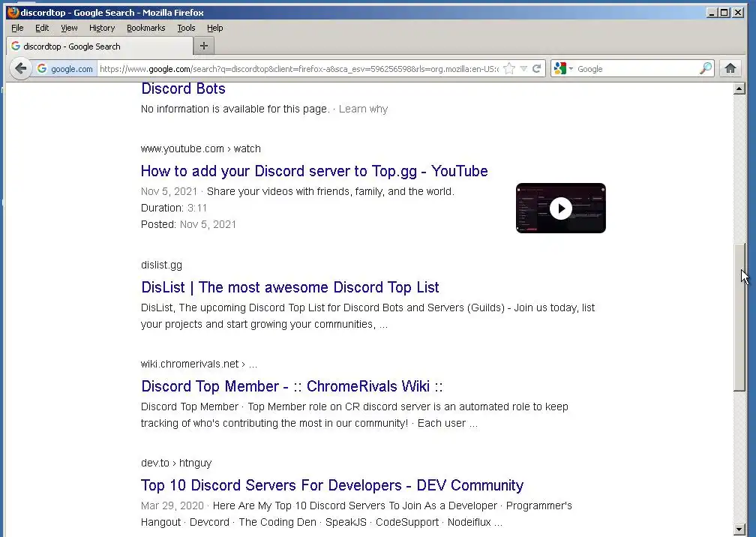This screenshot has width=756, height=537.
Task: Click the scrollbar down arrow
Action: tap(739, 529)
